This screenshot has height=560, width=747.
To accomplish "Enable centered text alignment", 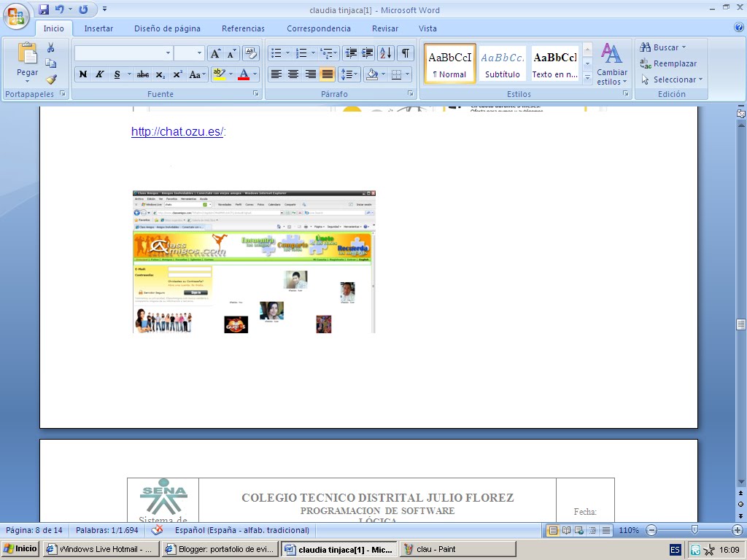I will click(x=291, y=74).
